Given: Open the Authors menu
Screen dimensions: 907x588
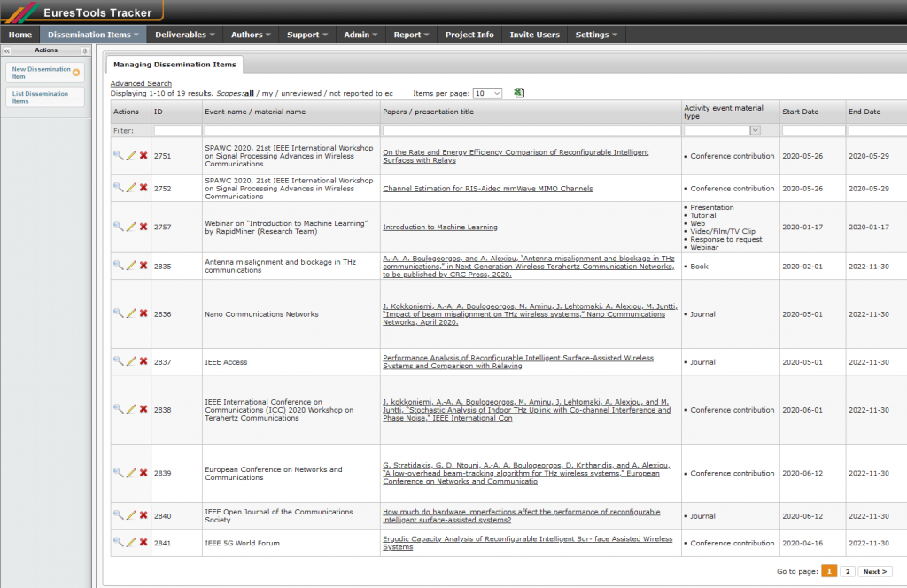Looking at the screenshot, I should click(x=250, y=35).
